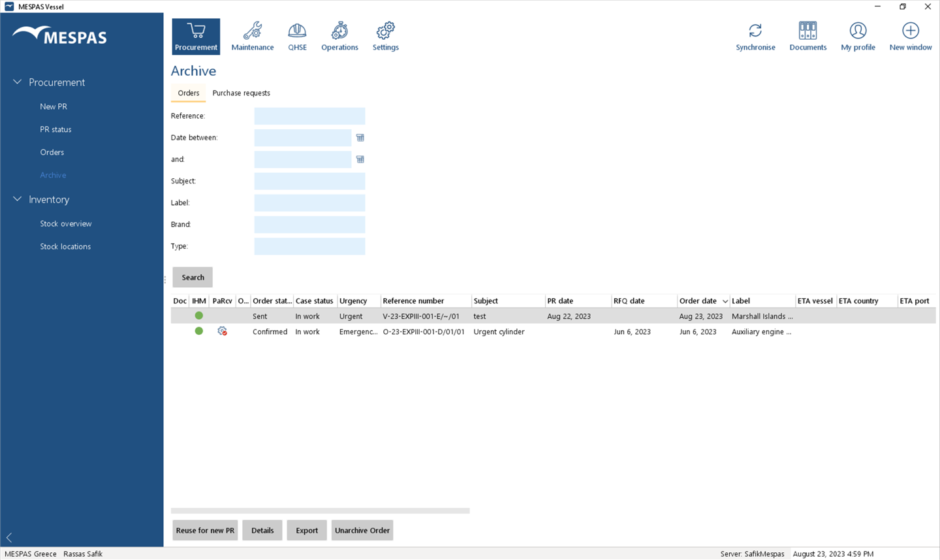Viewport: 940px width, 560px height.
Task: Click 'Confirmed' order status cell
Action: point(270,332)
